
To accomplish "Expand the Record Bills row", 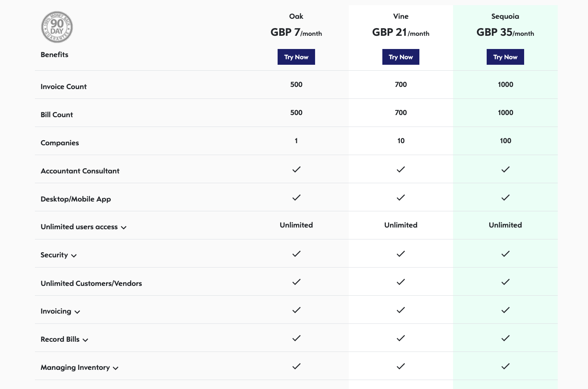I will (85, 340).
